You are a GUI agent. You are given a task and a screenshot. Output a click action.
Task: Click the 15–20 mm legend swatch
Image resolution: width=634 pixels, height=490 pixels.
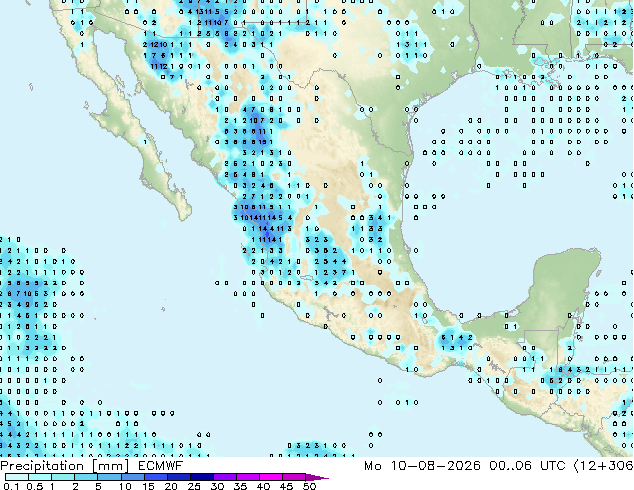pyautogui.click(x=155, y=477)
